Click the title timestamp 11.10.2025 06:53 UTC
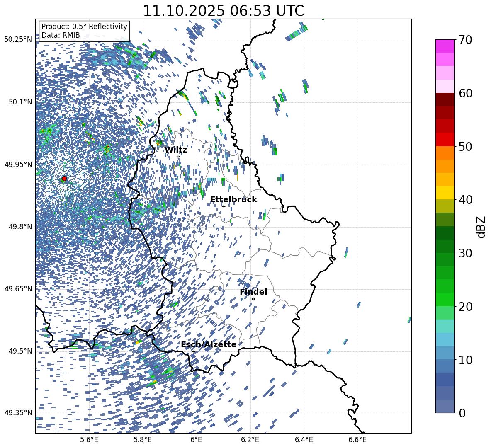 tap(223, 11)
